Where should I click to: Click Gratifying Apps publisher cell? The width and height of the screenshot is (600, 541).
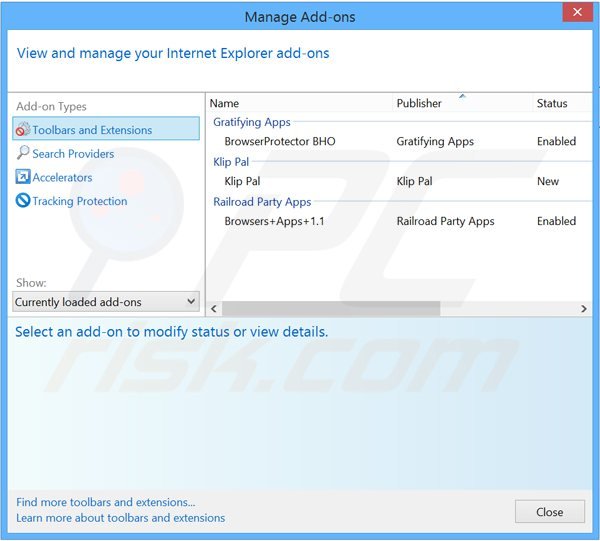pyautogui.click(x=435, y=142)
